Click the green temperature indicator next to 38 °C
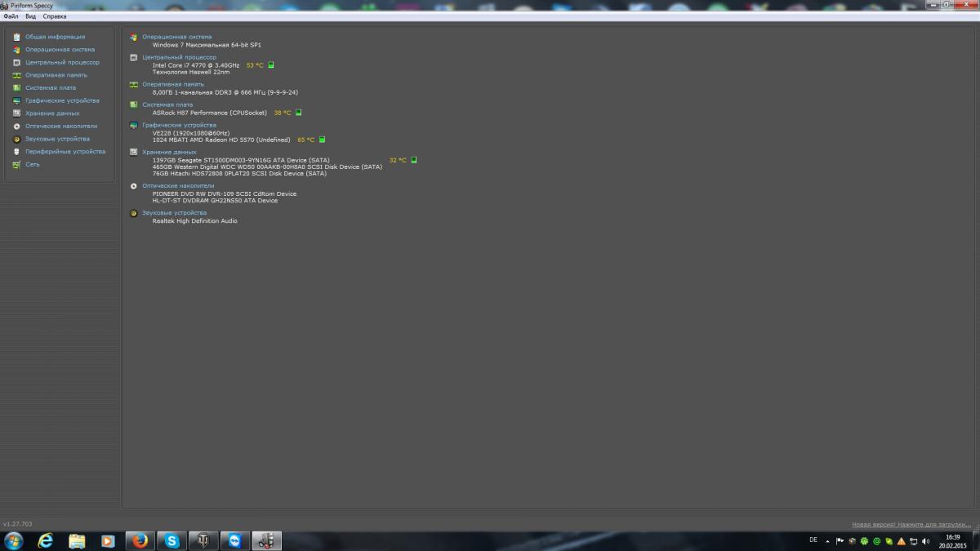The image size is (980, 551). pyautogui.click(x=298, y=113)
